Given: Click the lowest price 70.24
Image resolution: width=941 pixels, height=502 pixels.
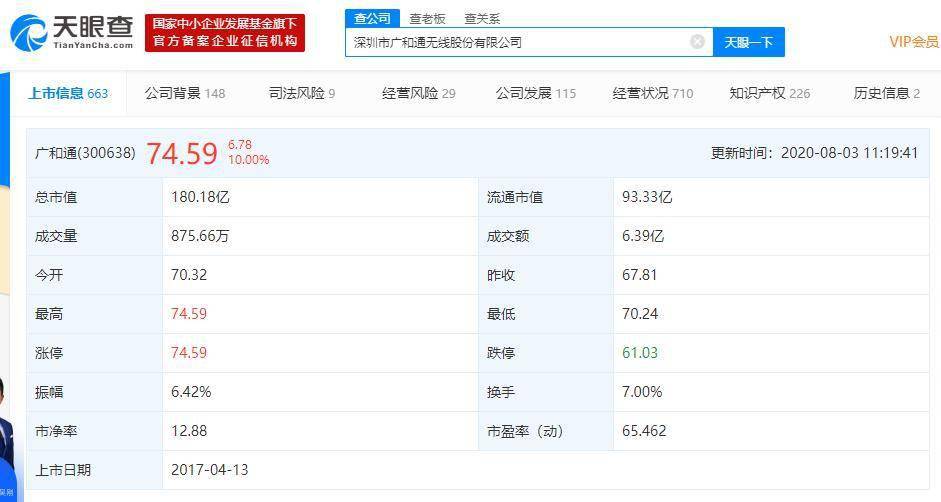Looking at the screenshot, I should point(640,314).
